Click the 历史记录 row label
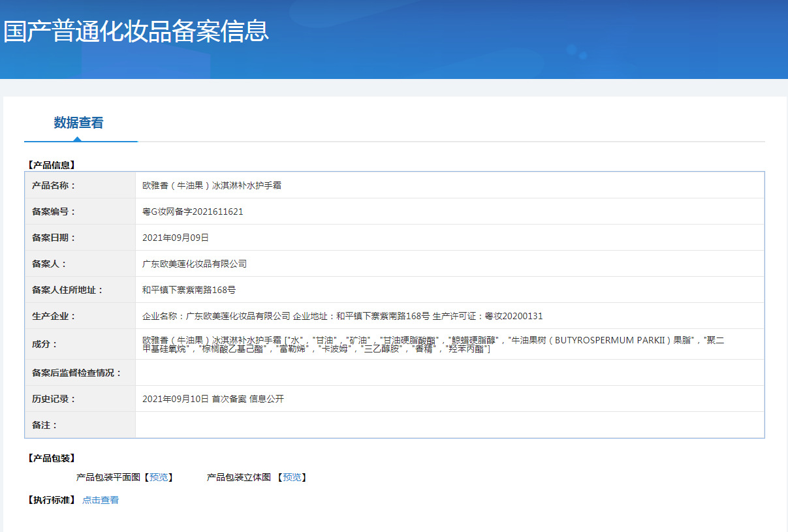The width and height of the screenshot is (788, 532). (x=54, y=399)
